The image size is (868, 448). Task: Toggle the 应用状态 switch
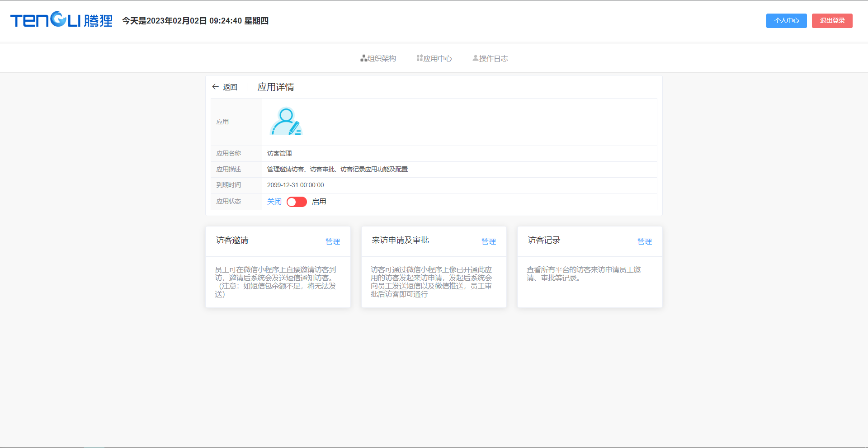point(297,202)
